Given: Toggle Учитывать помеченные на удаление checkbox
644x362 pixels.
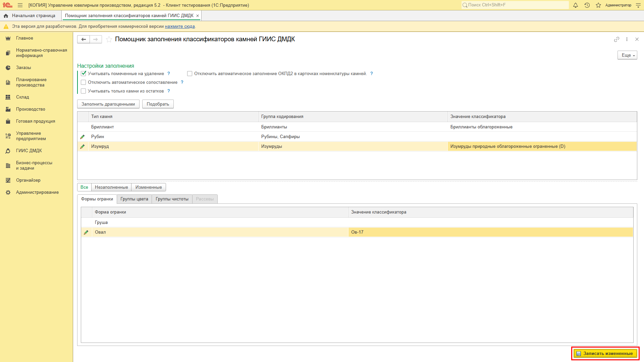Looking at the screenshot, I should (84, 74).
